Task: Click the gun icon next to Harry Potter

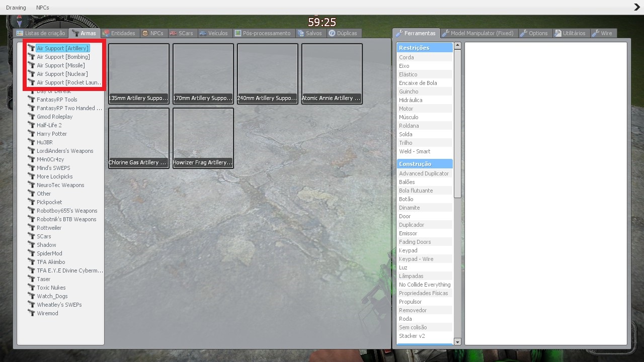Action: click(x=31, y=134)
